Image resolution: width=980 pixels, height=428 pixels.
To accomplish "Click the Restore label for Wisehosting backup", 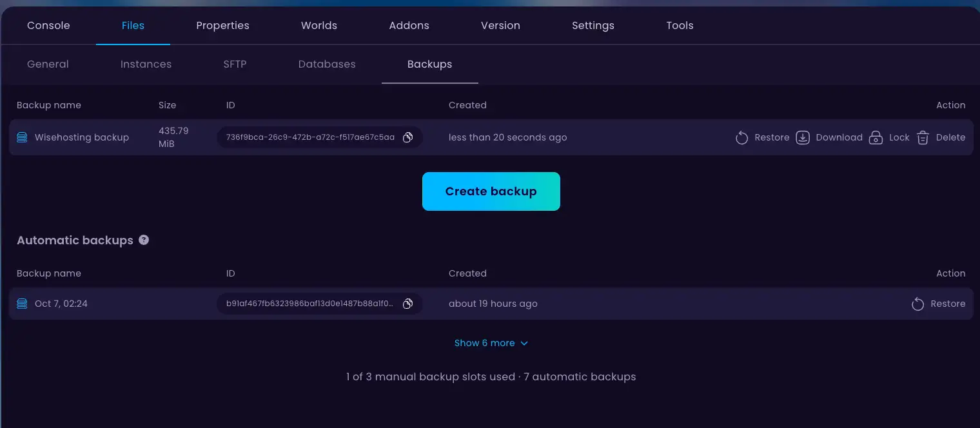I will 772,137.
